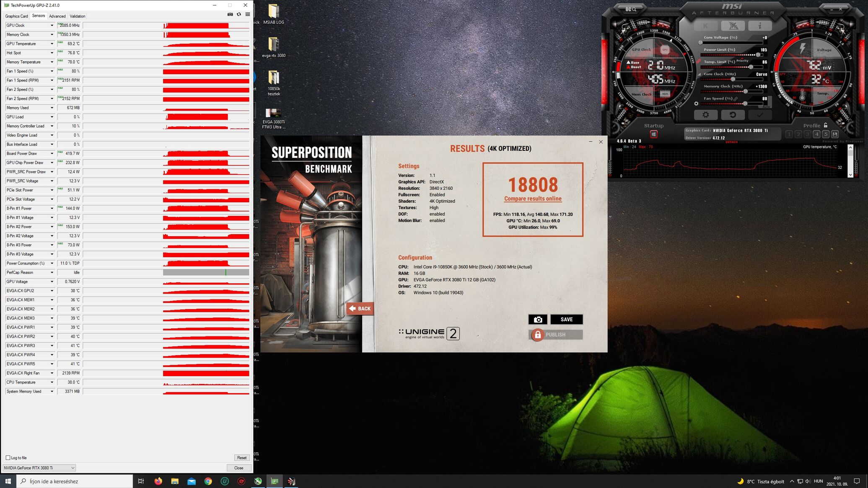868x488 pixels.
Task: Click Superposition BACK button
Action: click(x=360, y=309)
